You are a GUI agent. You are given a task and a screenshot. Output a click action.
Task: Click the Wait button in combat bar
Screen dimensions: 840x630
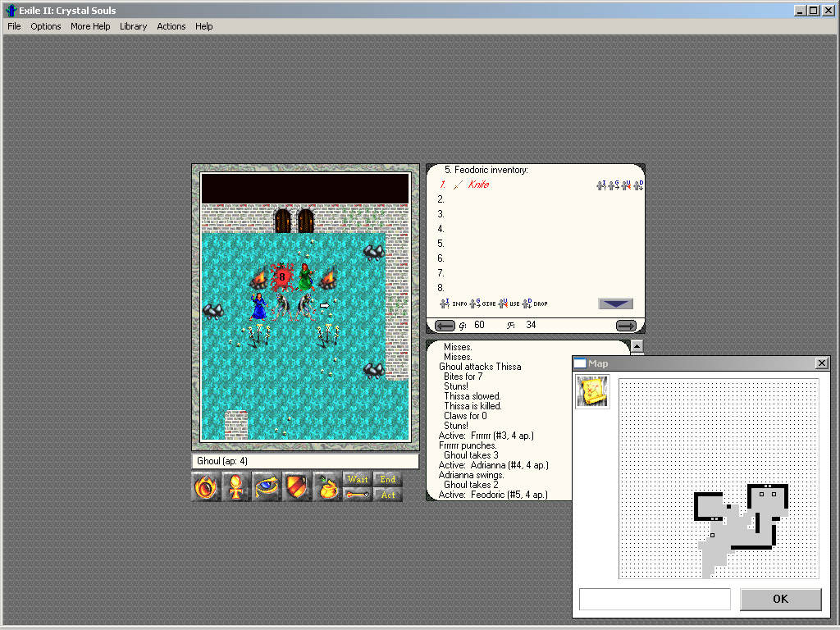coord(358,479)
